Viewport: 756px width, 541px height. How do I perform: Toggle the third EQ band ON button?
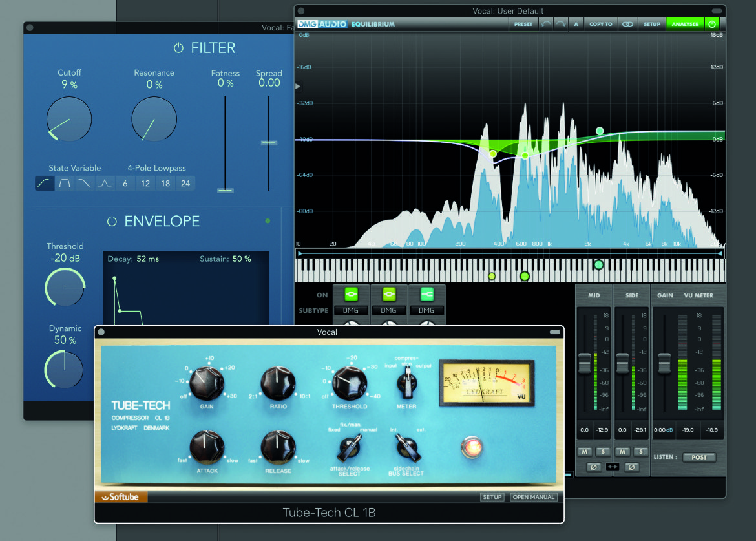pyautogui.click(x=426, y=293)
